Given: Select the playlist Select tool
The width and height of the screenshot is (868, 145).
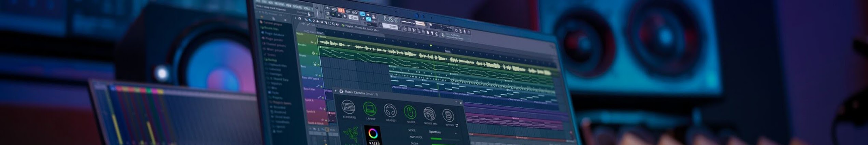Looking at the screenshot, I should tap(329, 24).
